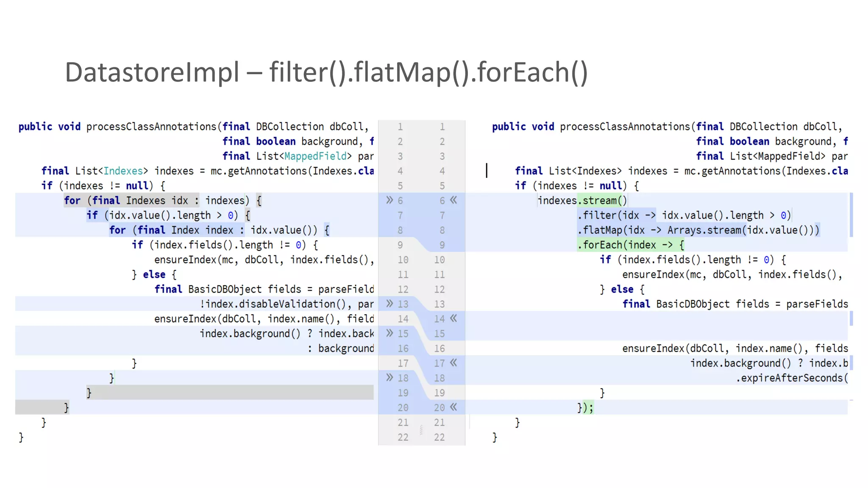Apply left change at line 15 arrow
The height and width of the screenshot is (488, 868).
389,333
